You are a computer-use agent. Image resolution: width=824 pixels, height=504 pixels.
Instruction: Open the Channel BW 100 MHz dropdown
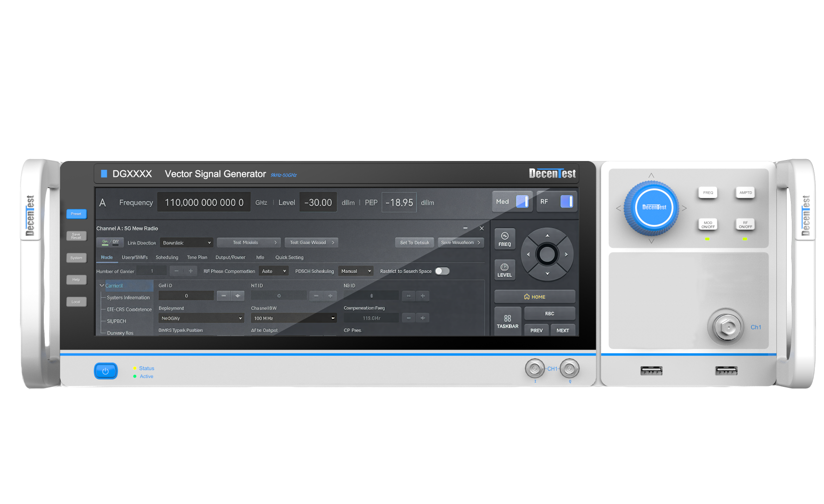(294, 318)
